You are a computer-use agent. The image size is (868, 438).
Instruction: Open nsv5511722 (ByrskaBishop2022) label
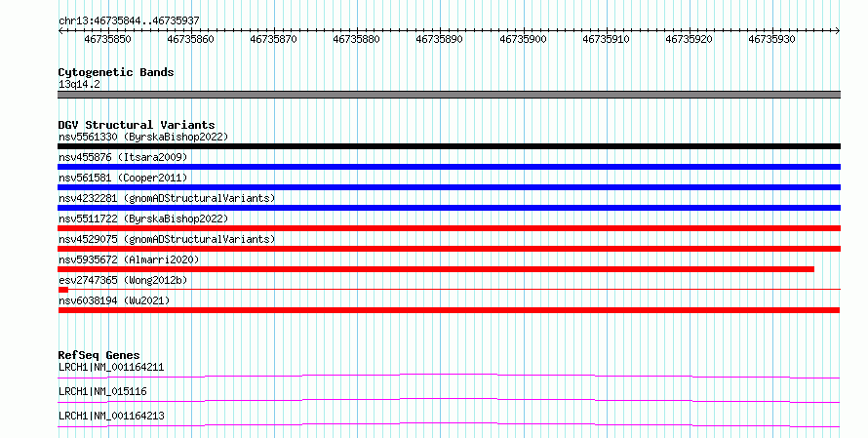143,219
